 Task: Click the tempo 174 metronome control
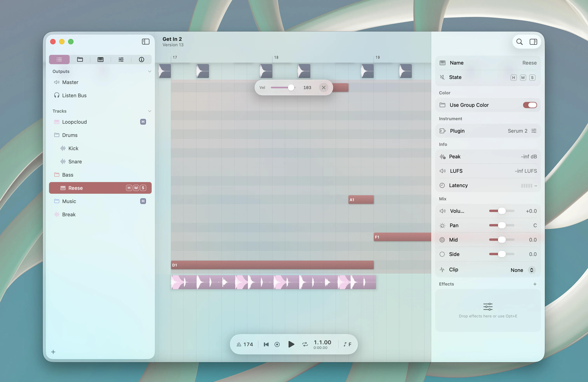pyautogui.click(x=245, y=344)
